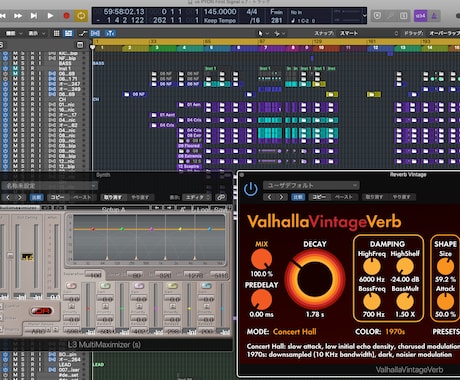The height and width of the screenshot is (380, 460).
Task: Open preset dropdown in L3 MultiMaximizer window
Action: click(x=49, y=185)
